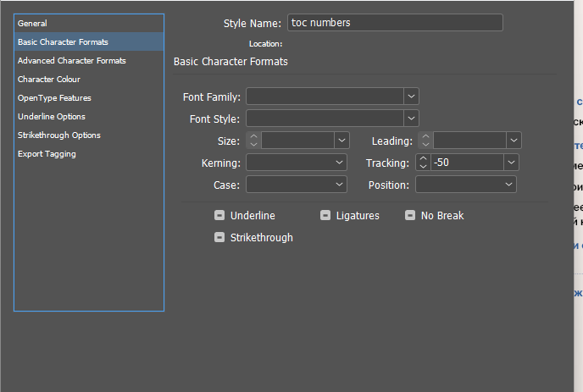Toggle the No Break checkbox

coord(410,216)
